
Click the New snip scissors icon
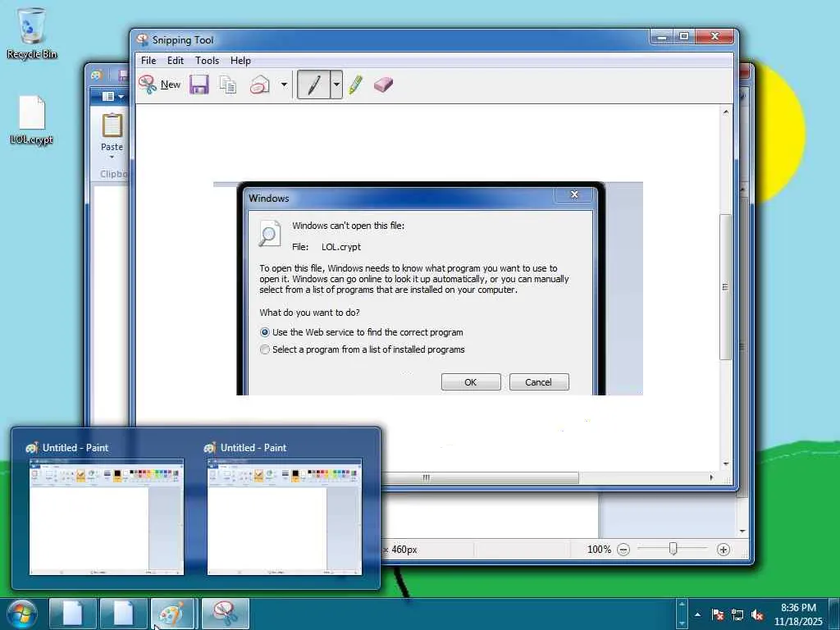pyautogui.click(x=148, y=84)
